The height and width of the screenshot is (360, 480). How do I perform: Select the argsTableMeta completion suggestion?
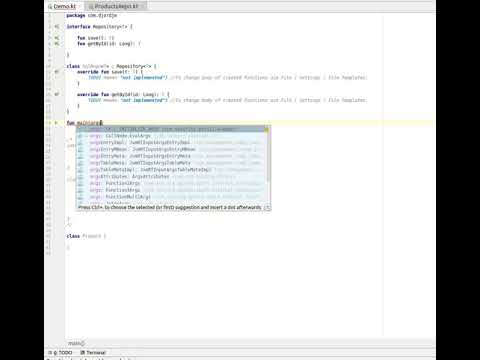[171, 163]
